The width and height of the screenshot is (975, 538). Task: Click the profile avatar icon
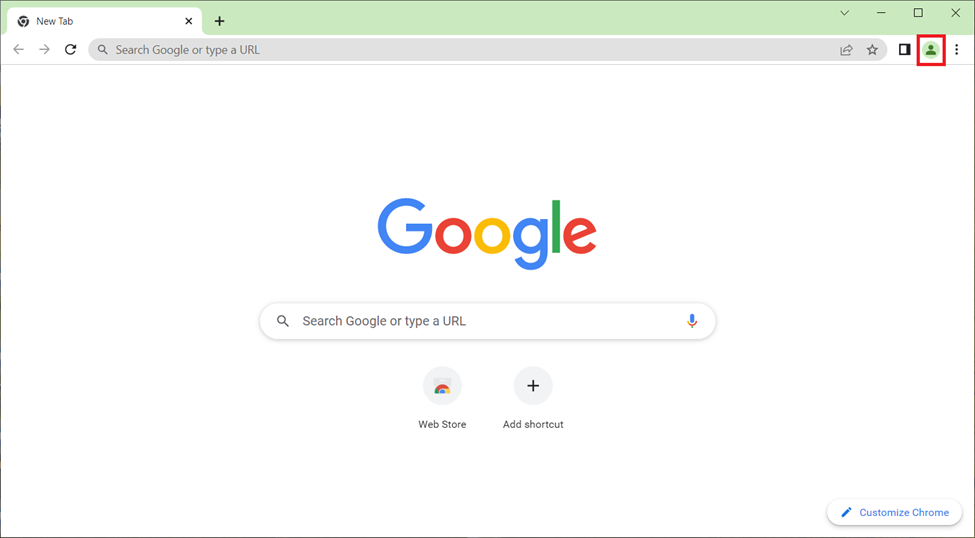[x=930, y=50]
